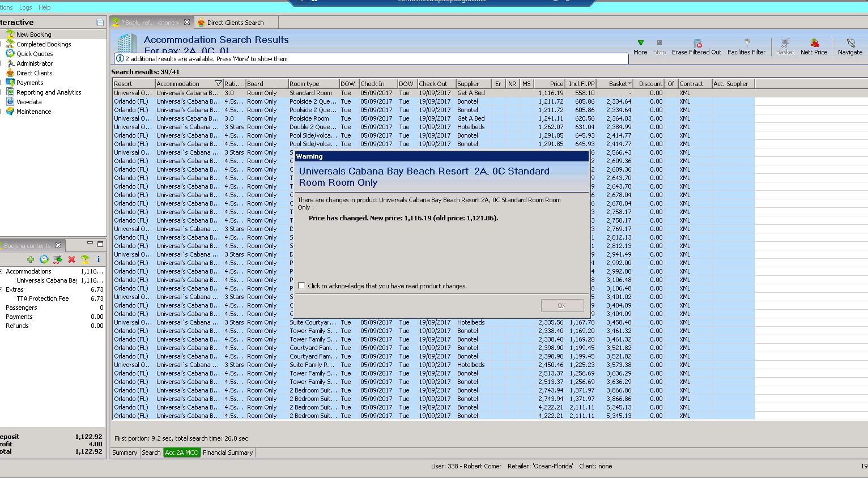Click the red X delete icon in Booking contents

pyautogui.click(x=71, y=259)
